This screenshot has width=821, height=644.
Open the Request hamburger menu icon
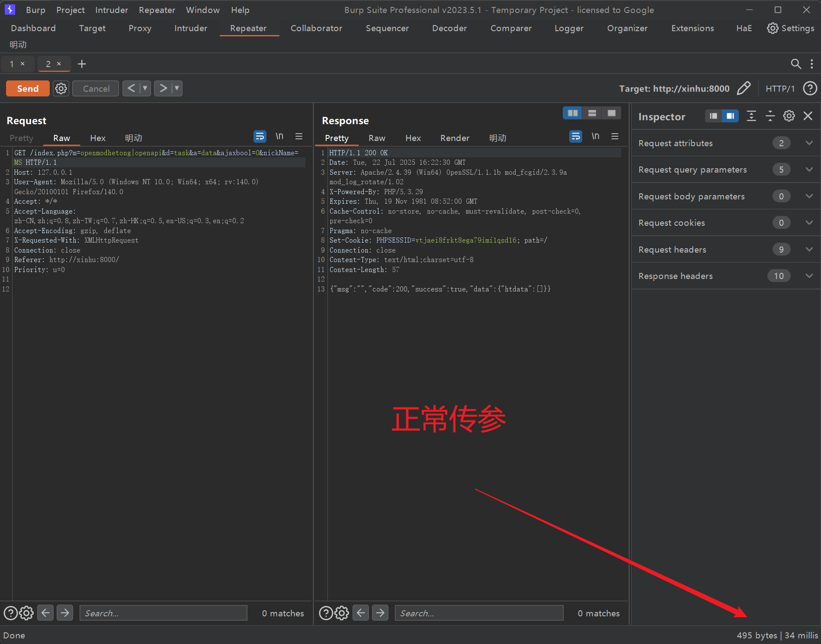(299, 137)
